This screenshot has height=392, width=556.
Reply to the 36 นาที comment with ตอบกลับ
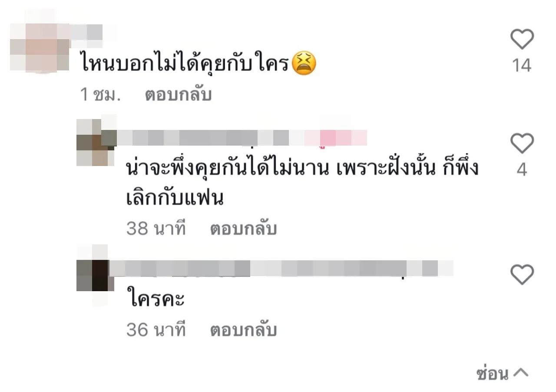click(243, 330)
